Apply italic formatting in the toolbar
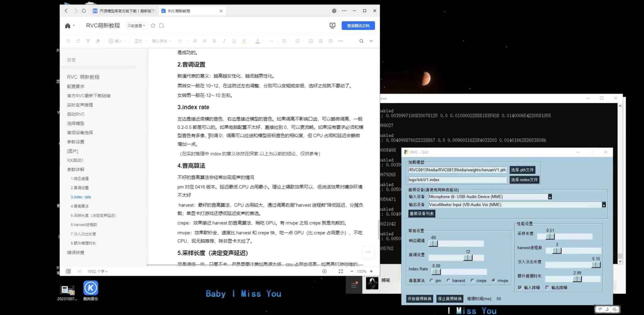The height and width of the screenshot is (315, 644). 224,41
